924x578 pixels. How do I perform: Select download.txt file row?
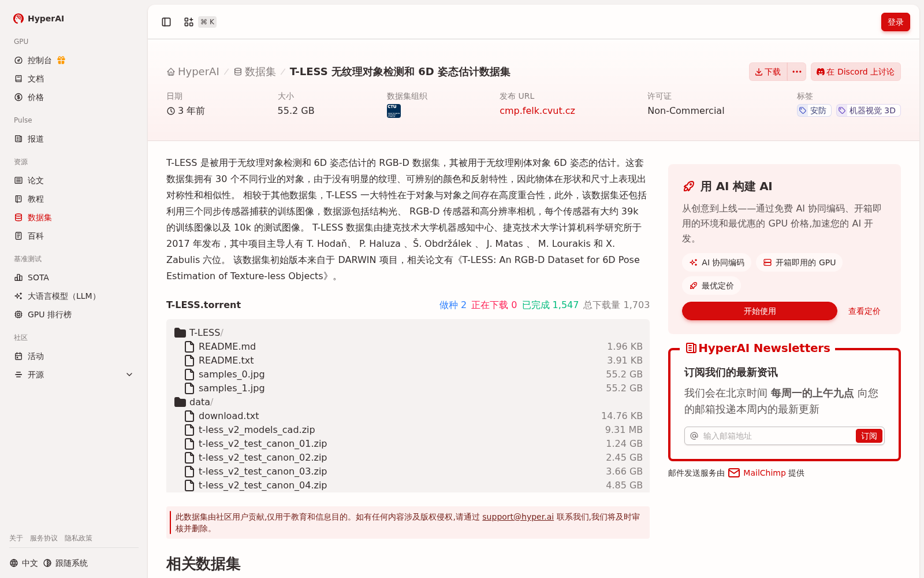(408, 416)
